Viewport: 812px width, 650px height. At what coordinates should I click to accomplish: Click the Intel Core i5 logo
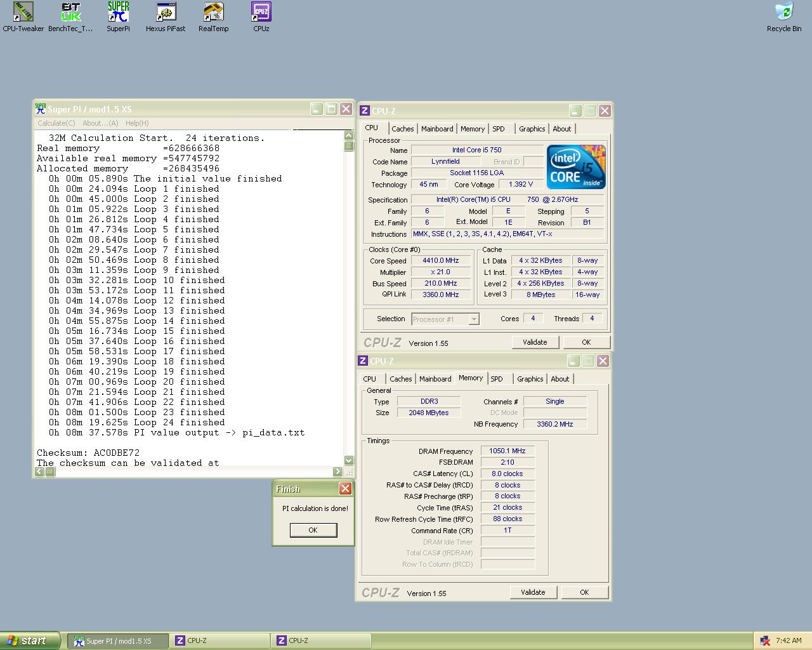(576, 167)
